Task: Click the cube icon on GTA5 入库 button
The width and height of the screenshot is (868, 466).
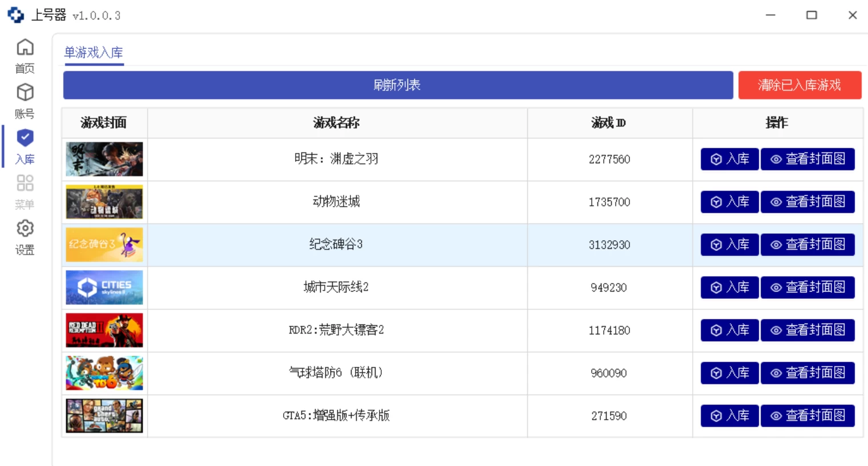Action: [x=715, y=416]
